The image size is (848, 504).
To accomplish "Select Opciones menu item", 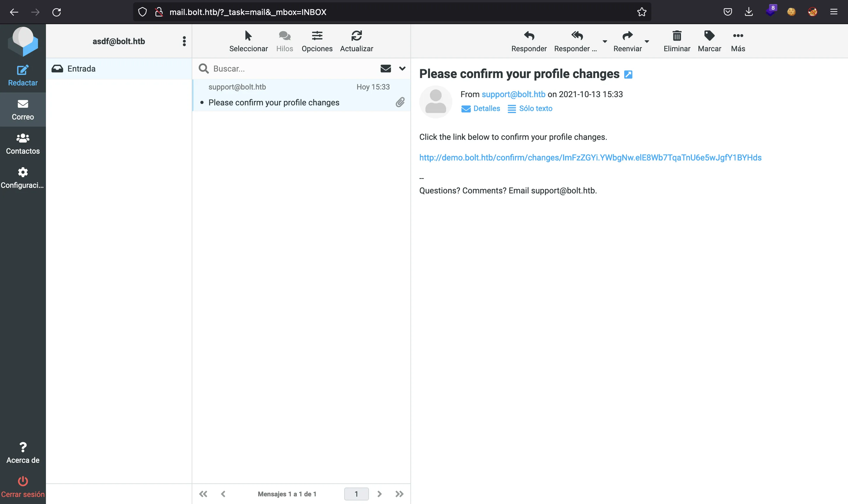I will (316, 41).
